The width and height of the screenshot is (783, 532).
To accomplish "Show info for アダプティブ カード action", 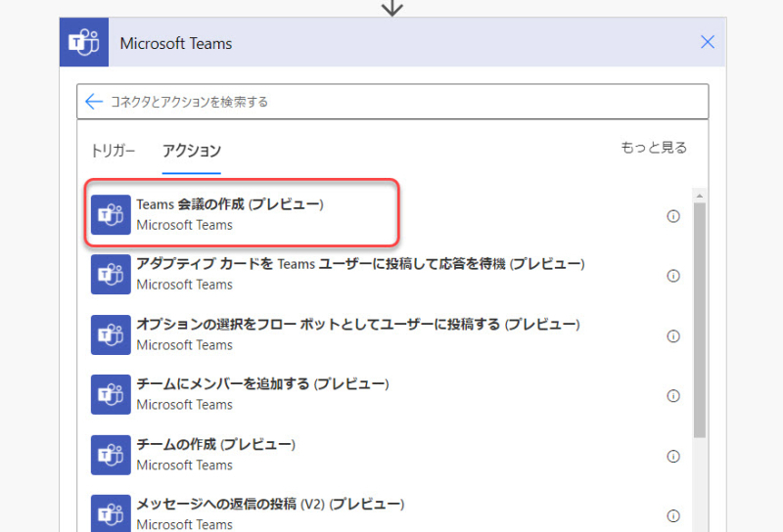I will click(x=673, y=276).
